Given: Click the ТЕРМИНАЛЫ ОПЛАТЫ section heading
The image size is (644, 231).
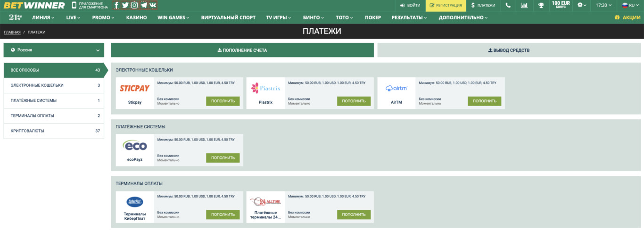Looking at the screenshot, I should [x=139, y=183].
